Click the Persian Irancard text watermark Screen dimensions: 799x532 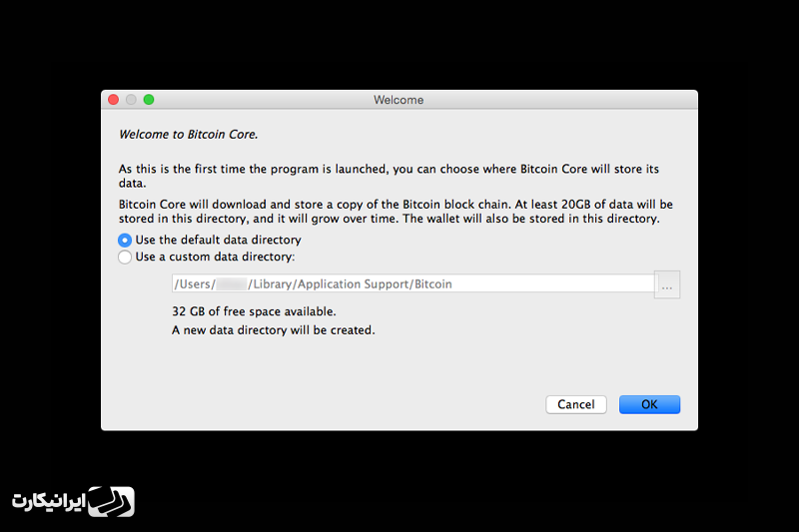[x=48, y=501]
